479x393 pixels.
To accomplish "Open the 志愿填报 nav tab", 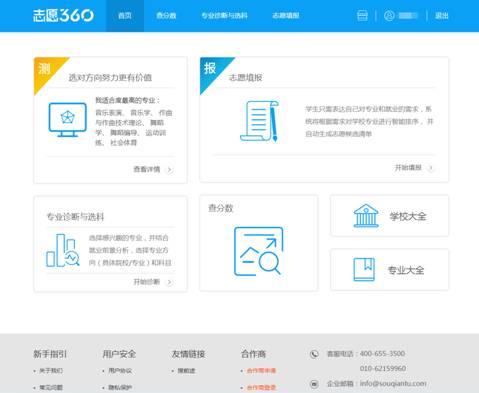I will [286, 16].
